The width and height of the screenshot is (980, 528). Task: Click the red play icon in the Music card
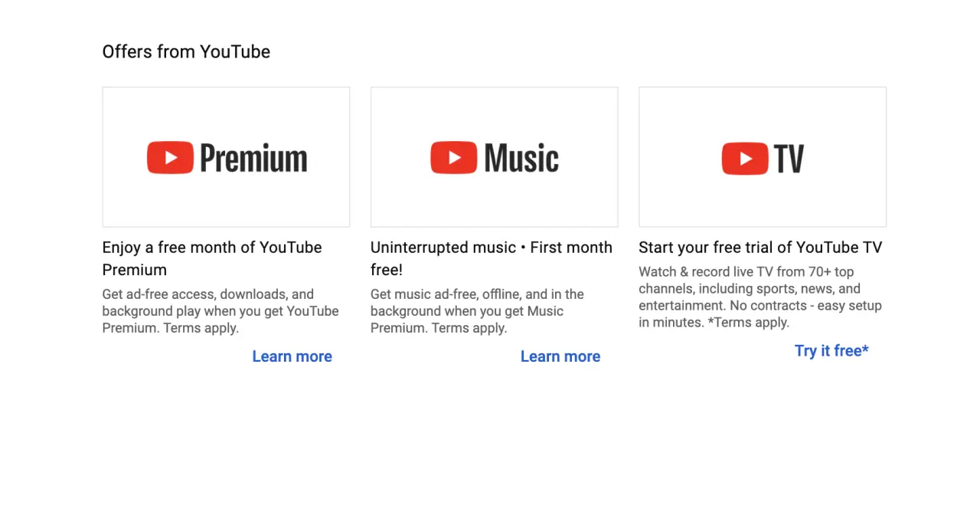453,157
